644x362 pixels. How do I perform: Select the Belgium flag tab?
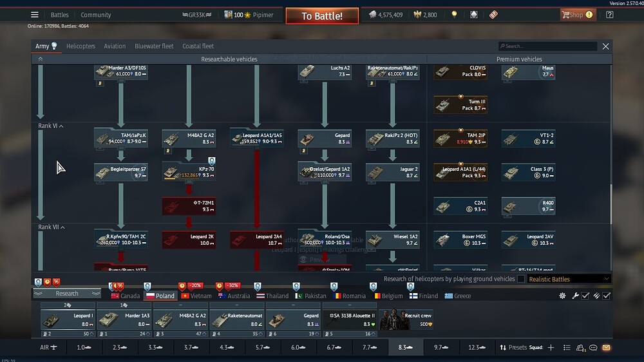[x=388, y=296]
